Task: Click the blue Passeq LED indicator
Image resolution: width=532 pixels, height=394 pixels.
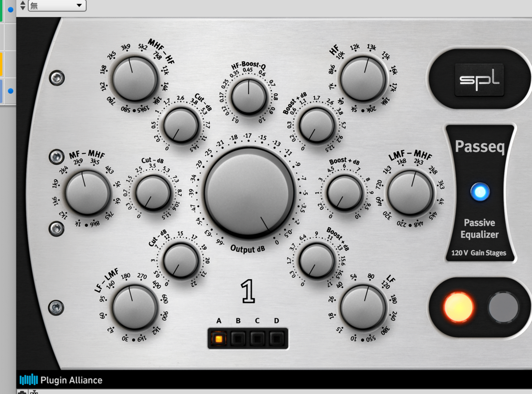Action: (x=480, y=192)
